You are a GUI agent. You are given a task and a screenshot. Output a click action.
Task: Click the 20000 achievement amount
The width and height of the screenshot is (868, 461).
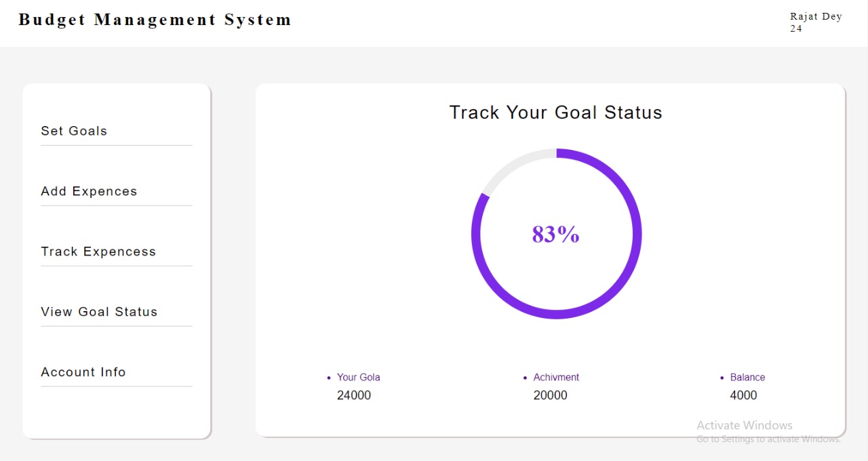550,395
